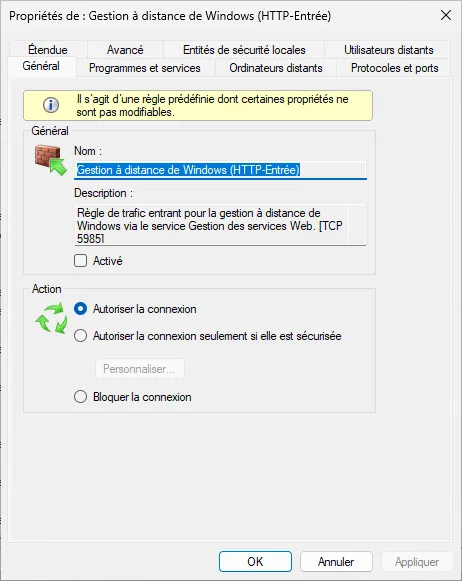Choose Autoriser la connexion seulement si sécurisée
462x581 pixels.
pos(80,336)
